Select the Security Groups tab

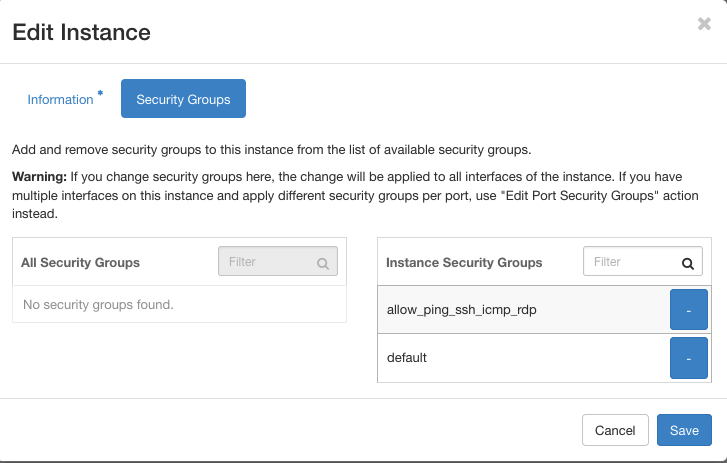tap(183, 99)
